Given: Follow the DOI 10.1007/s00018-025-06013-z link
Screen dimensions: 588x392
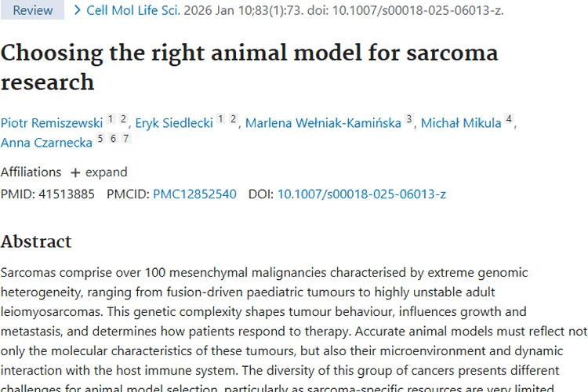Looking at the screenshot, I should tap(361, 194).
